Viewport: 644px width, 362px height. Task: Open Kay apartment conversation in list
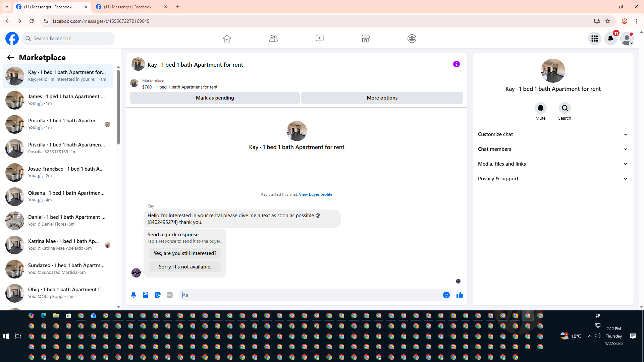[x=58, y=76]
